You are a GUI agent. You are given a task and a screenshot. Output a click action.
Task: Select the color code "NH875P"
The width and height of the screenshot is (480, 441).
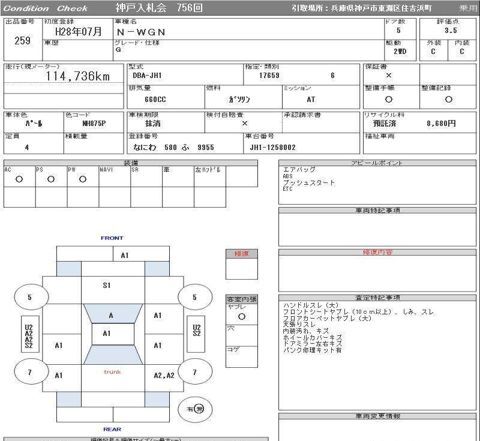tap(94, 123)
